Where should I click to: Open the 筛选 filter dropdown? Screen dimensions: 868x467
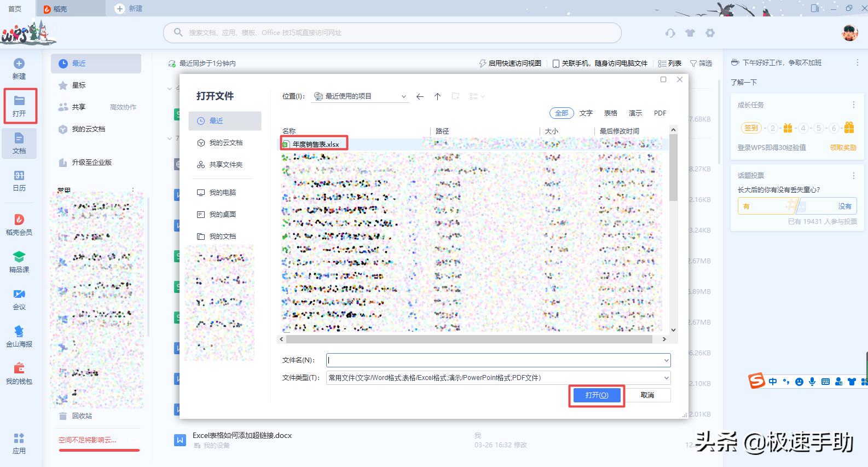point(701,64)
